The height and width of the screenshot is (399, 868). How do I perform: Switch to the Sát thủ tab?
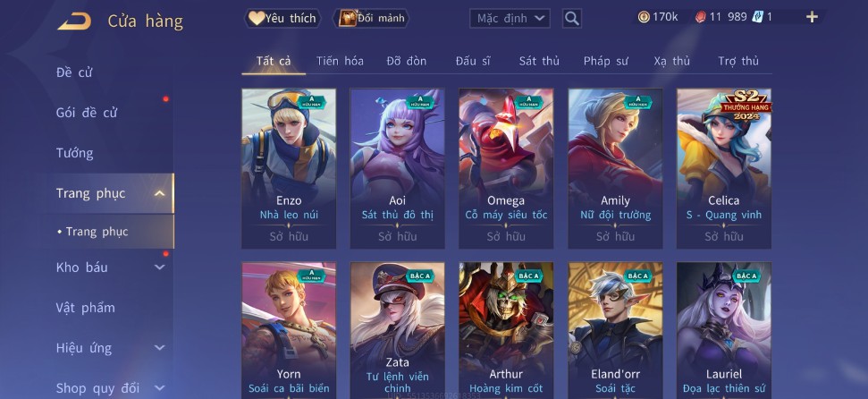tap(539, 61)
